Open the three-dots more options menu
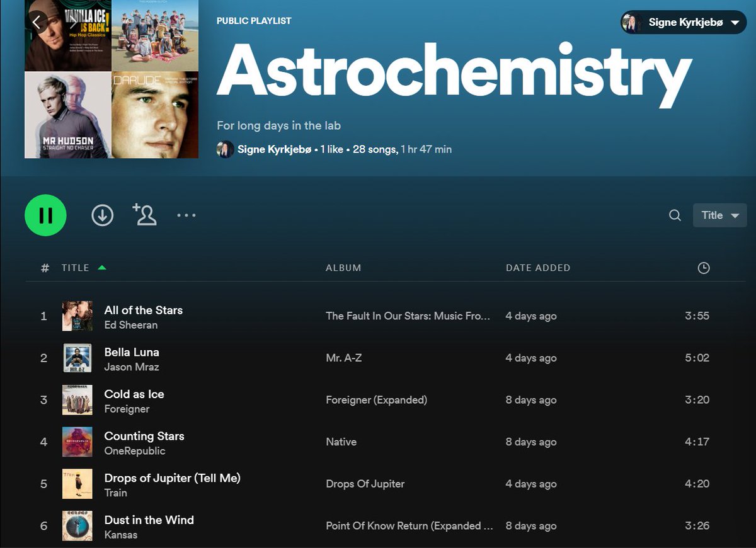This screenshot has width=756, height=548. pos(186,215)
